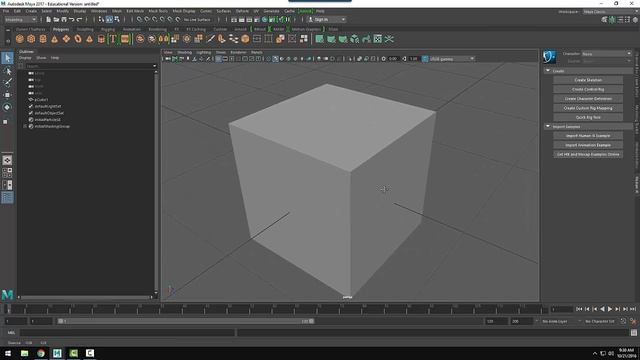Toggle the Modeling Toolkit icon at top right
Image resolution: width=640 pixels, height=360 pixels.
click(604, 20)
